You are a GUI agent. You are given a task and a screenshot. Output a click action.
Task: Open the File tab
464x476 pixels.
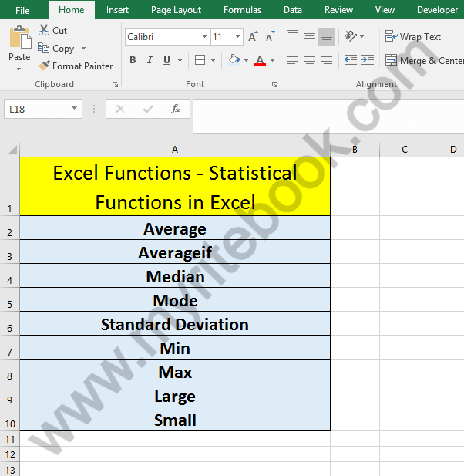[22, 10]
